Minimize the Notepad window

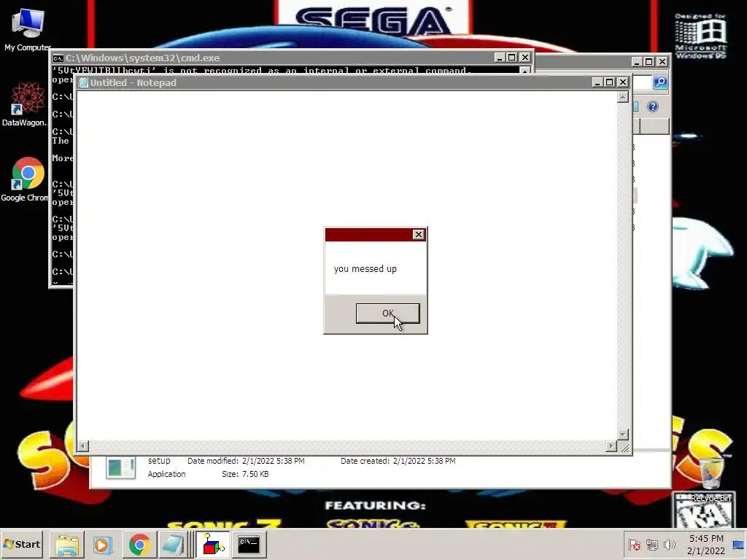[x=597, y=82]
